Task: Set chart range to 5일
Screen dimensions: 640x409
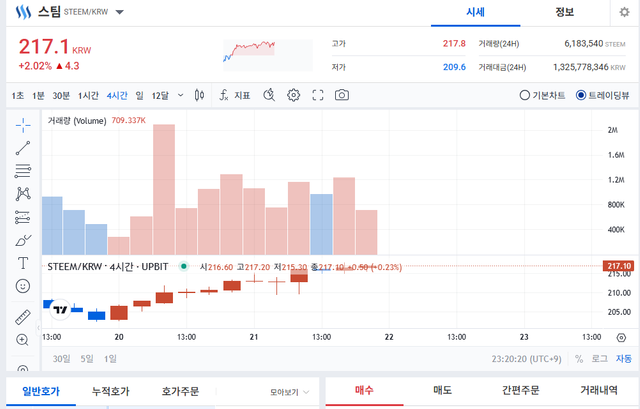Action: tap(87, 359)
